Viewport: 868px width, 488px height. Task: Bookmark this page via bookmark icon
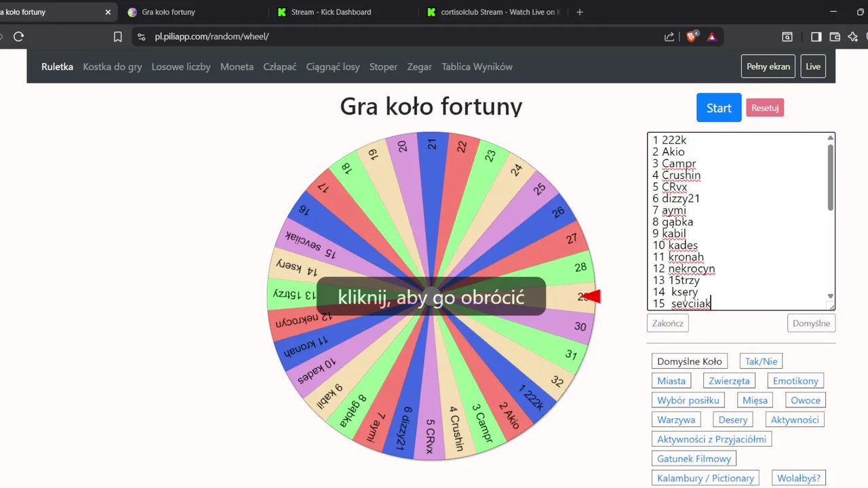point(117,37)
